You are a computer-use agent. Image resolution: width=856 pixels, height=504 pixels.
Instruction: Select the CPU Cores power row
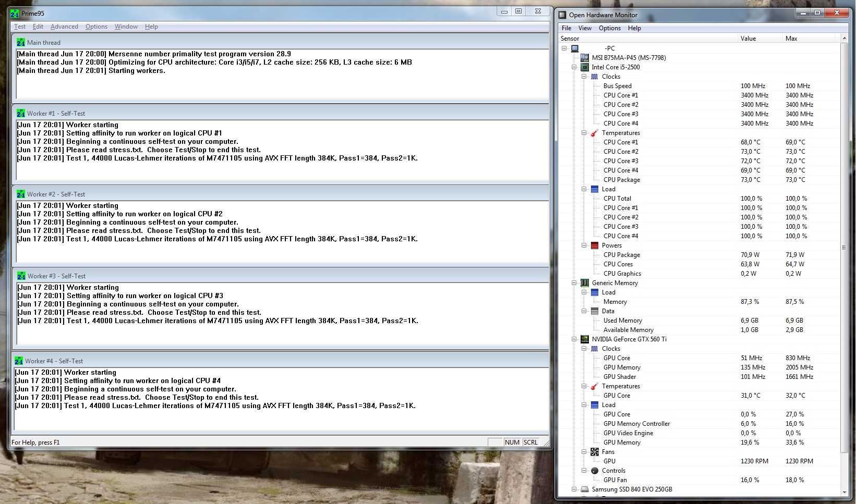click(x=699, y=264)
